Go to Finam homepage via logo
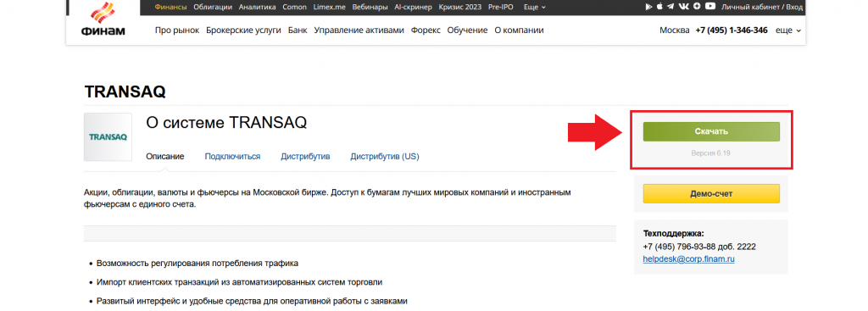Viewport: 868px width, 311px height. pos(103,19)
